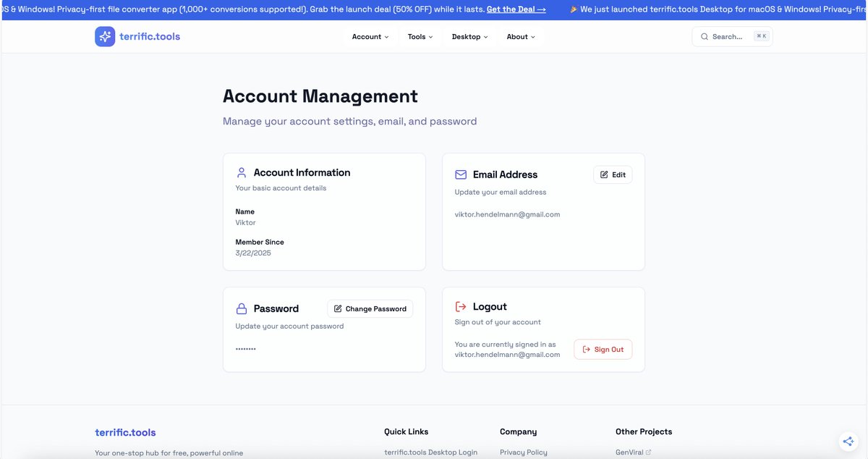
Task: Click the pencil icon on the Edit button
Action: (604, 174)
